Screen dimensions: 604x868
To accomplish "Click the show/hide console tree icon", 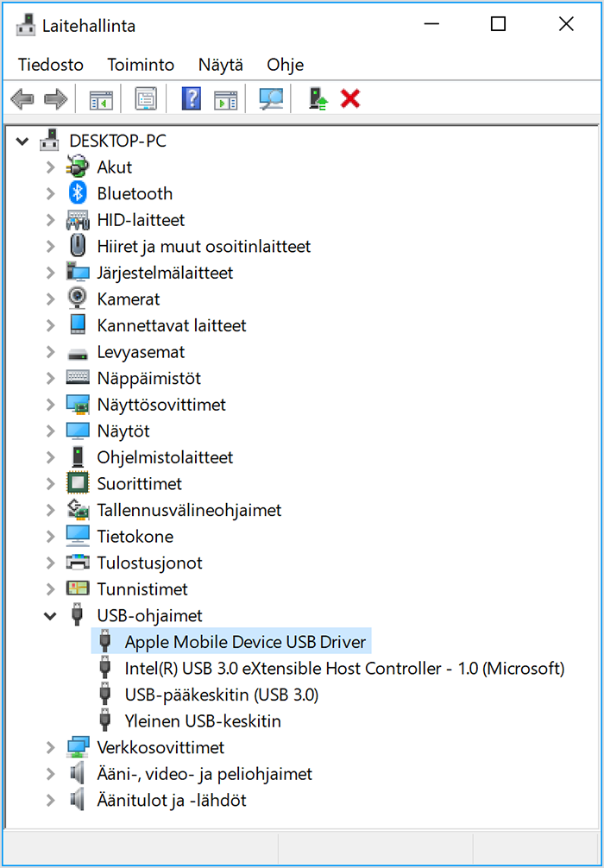I will pos(101,100).
